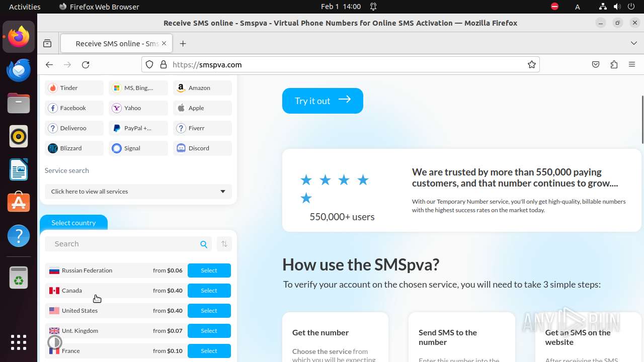The height and width of the screenshot is (362, 644).
Task: Switch to the Select country tab
Action: coord(73,223)
